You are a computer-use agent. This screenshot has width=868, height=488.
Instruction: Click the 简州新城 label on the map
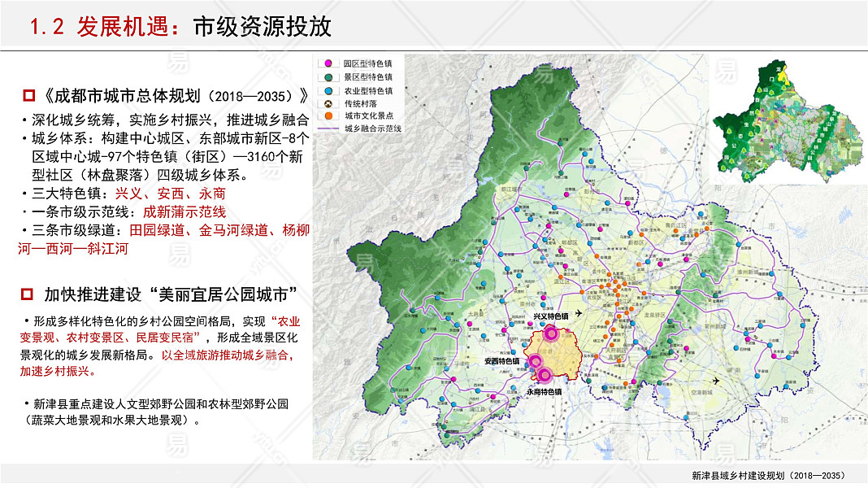714,326
